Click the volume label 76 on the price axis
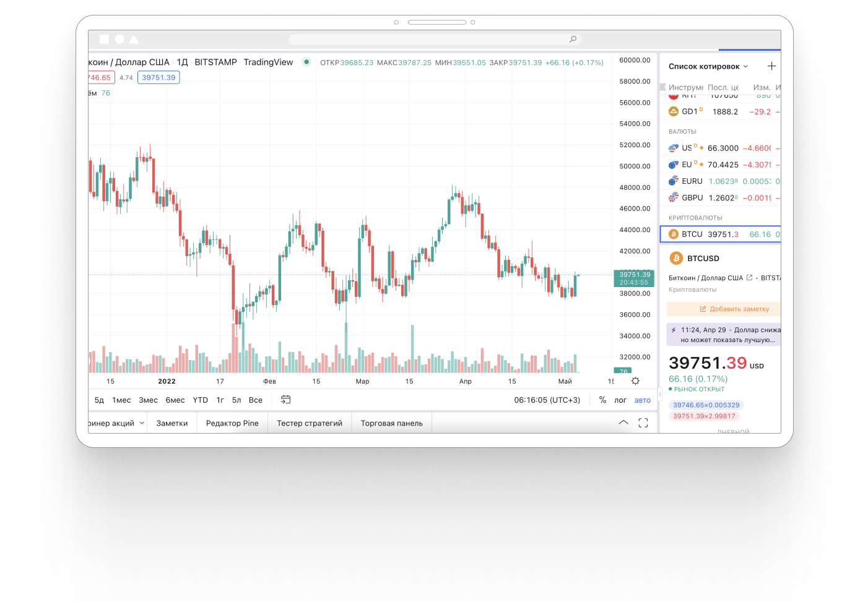The height and width of the screenshot is (602, 868). click(x=623, y=371)
